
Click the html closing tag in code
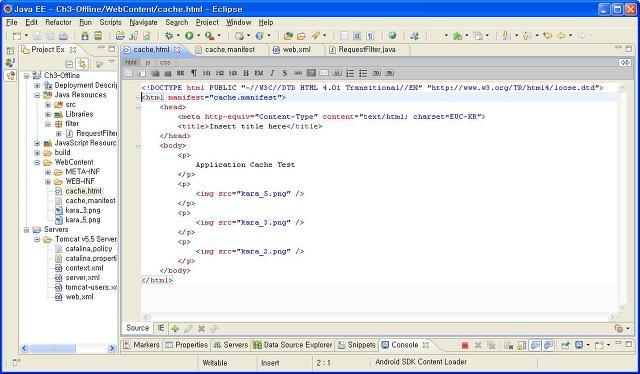click(157, 280)
